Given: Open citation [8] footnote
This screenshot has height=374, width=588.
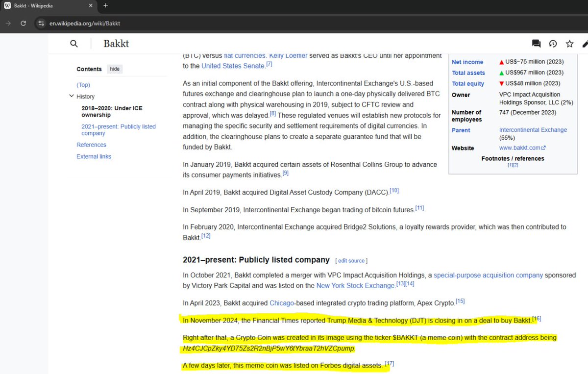Looking at the screenshot, I should 273,114.
